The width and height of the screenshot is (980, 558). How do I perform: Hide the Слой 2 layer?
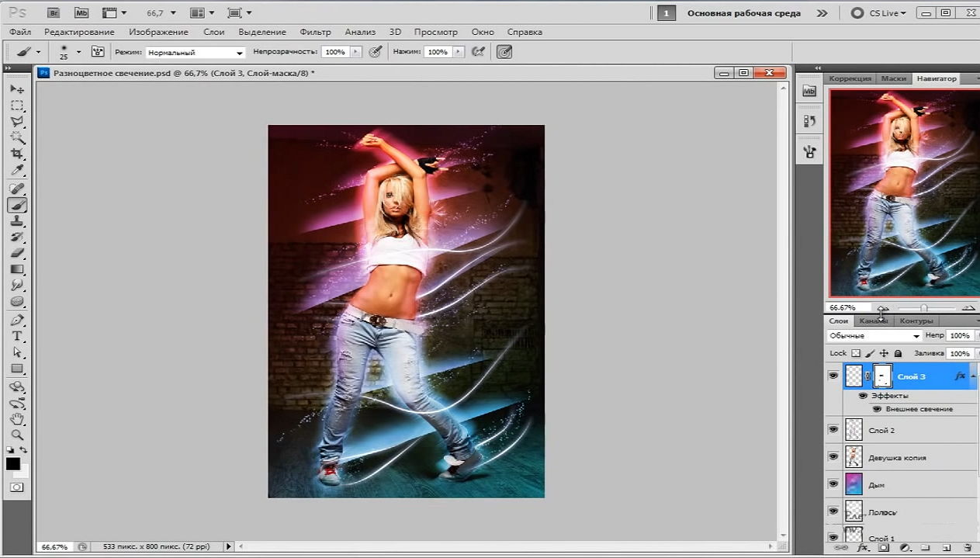[x=833, y=429]
